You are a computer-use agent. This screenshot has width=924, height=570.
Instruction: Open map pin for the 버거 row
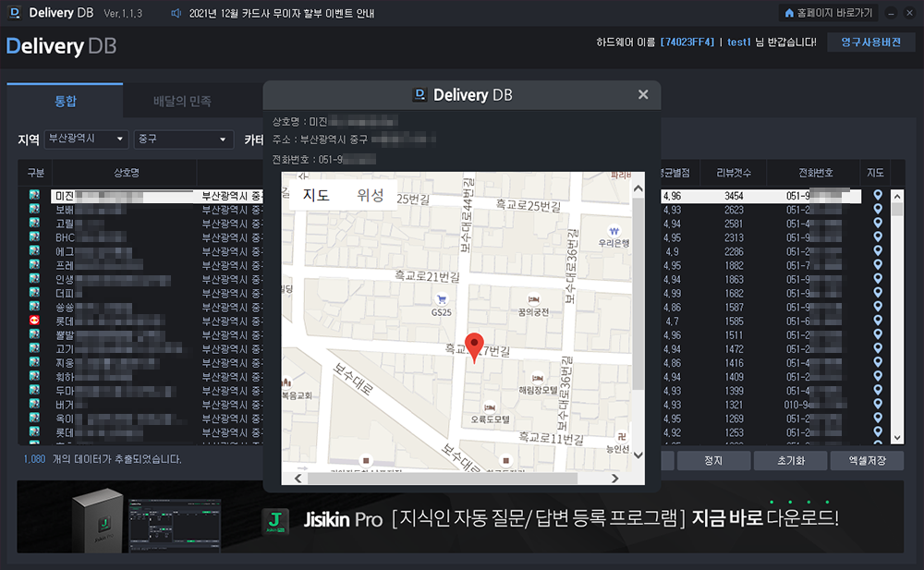tap(878, 405)
